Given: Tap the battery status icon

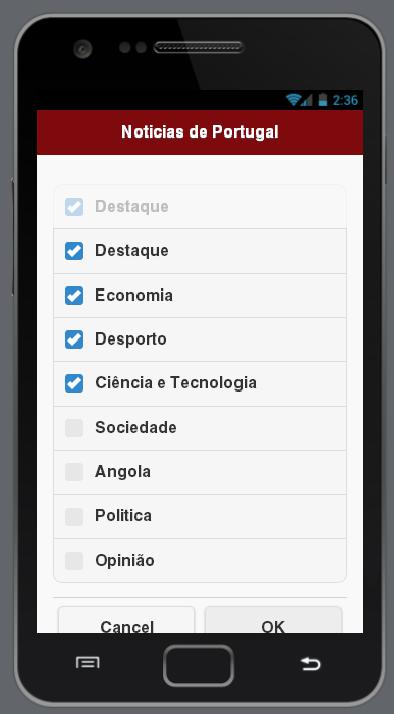Looking at the screenshot, I should coord(323,99).
